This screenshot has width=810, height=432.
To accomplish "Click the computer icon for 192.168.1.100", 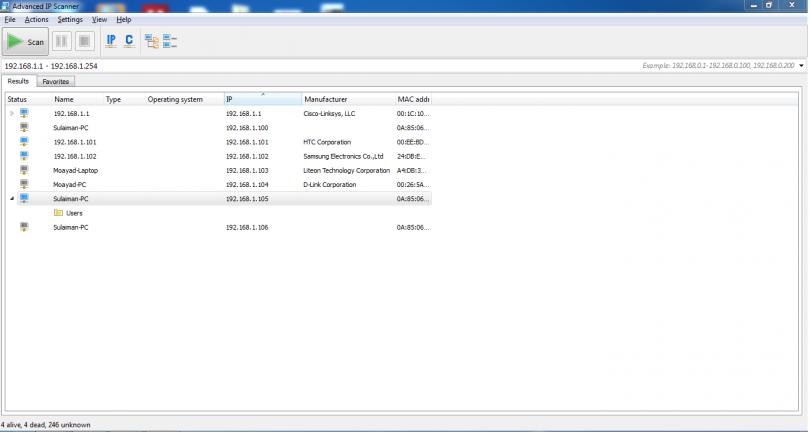I will pyautogui.click(x=24, y=127).
